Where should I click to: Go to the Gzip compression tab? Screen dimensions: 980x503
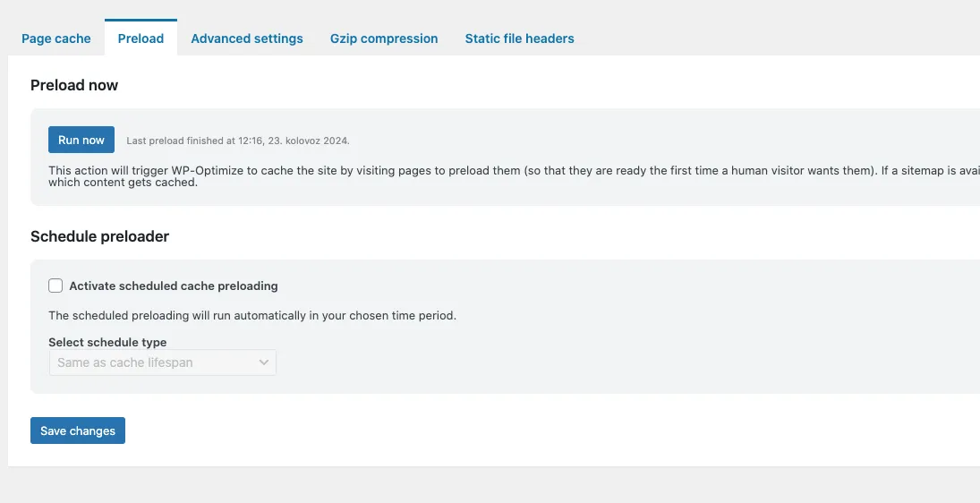(384, 38)
